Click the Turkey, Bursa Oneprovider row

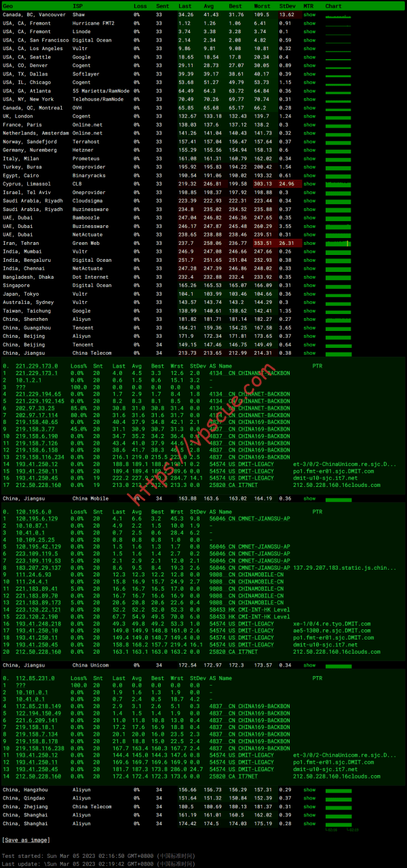178,167
